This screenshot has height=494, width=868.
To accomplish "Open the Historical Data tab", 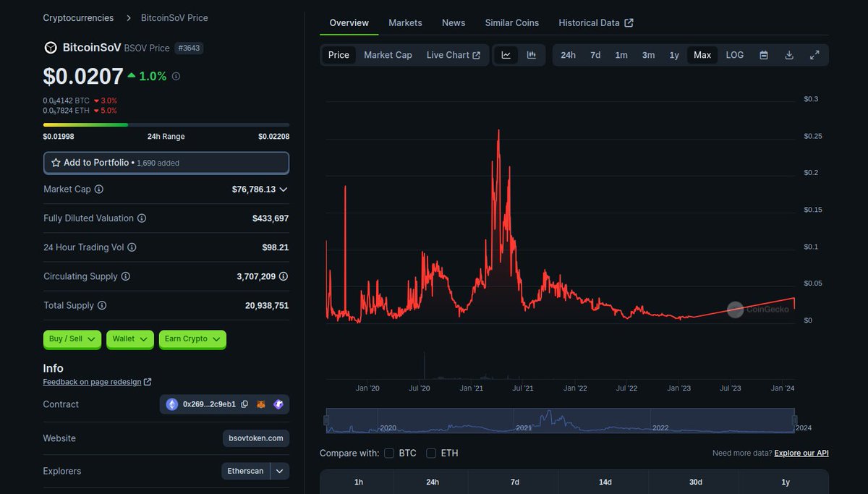I will [596, 22].
